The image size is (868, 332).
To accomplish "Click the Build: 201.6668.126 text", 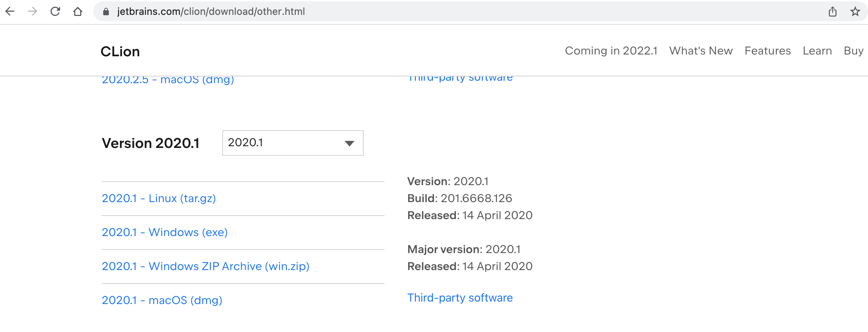I will (x=460, y=199).
